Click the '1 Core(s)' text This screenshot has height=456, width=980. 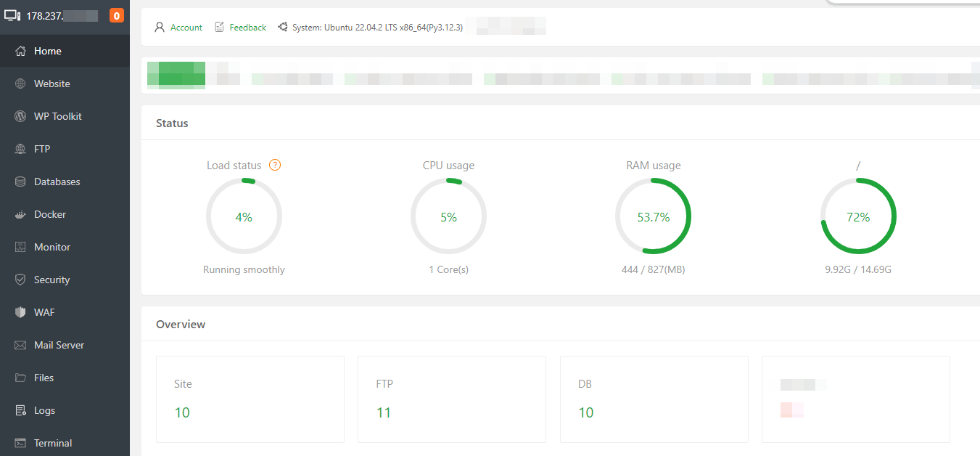pyautogui.click(x=448, y=269)
